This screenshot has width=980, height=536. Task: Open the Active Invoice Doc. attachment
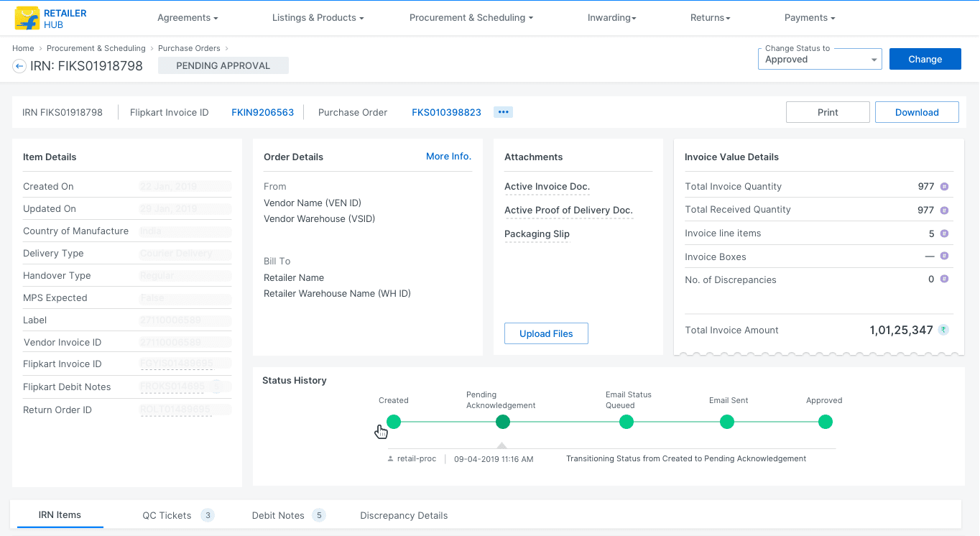547,187
